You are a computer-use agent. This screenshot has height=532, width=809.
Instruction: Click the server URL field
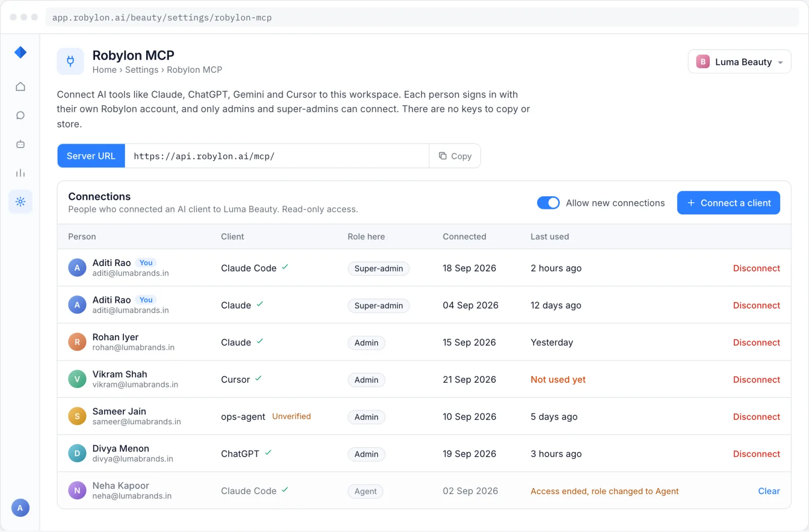pyautogui.click(x=277, y=156)
